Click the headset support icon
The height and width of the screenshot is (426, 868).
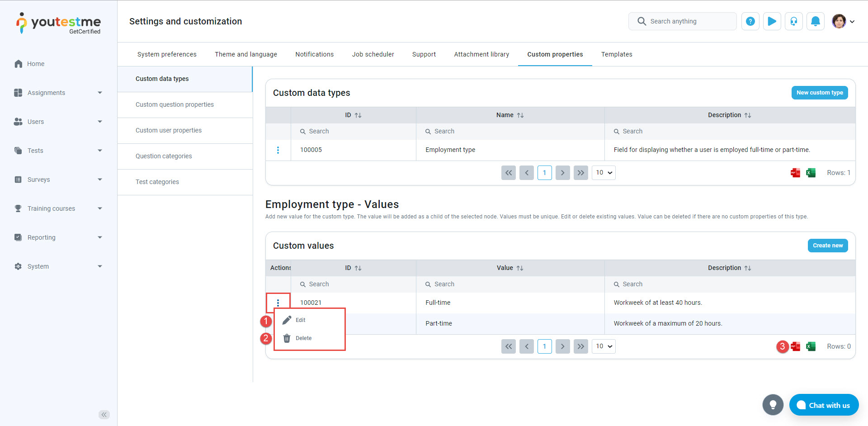coord(793,21)
